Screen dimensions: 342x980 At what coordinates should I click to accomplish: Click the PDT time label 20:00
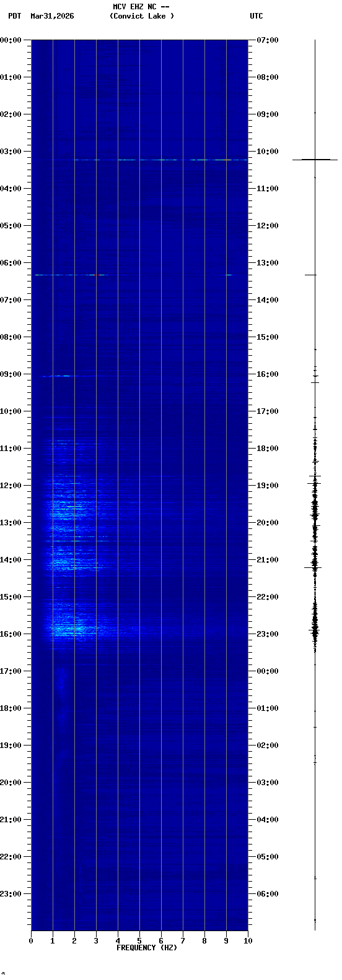pyautogui.click(x=11, y=783)
